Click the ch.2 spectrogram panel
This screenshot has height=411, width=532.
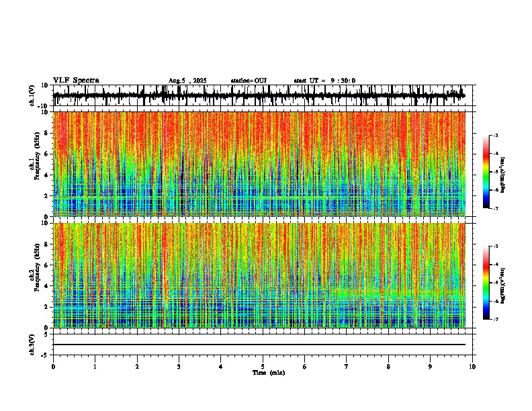[x=259, y=275]
